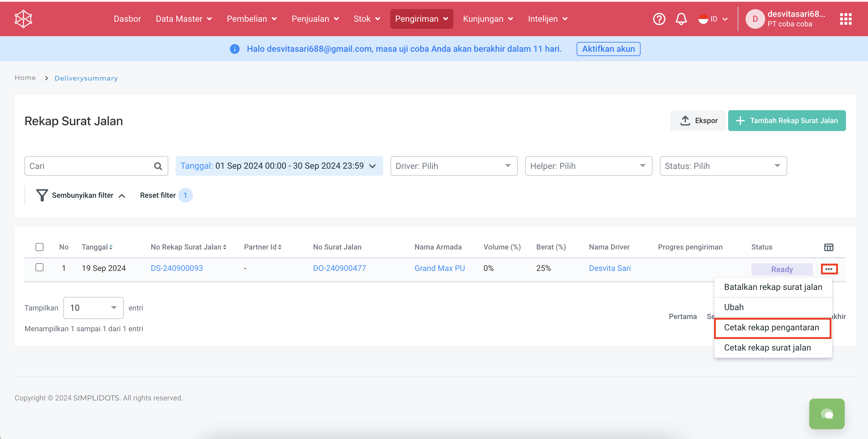Open the table column settings icon
Viewport: 868px width, 439px height.
coord(829,247)
